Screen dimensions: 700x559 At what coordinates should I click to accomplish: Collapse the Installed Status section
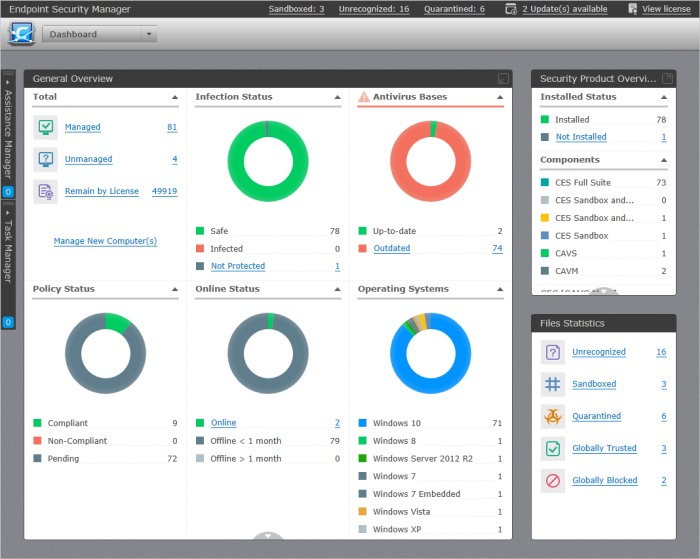664,97
